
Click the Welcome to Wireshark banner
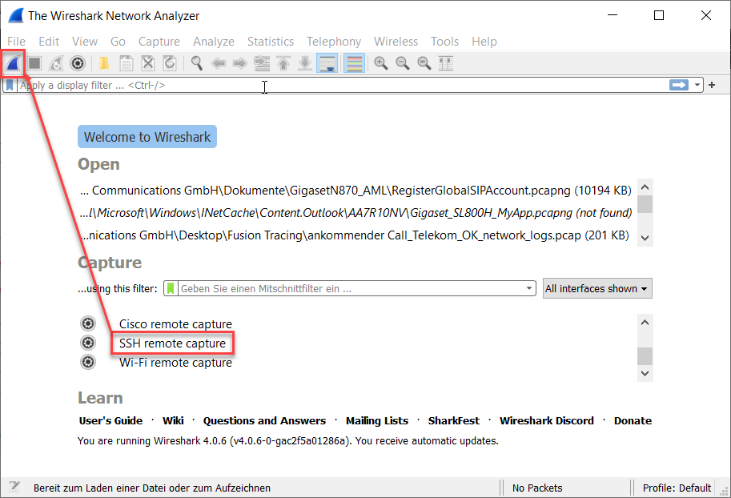click(147, 137)
